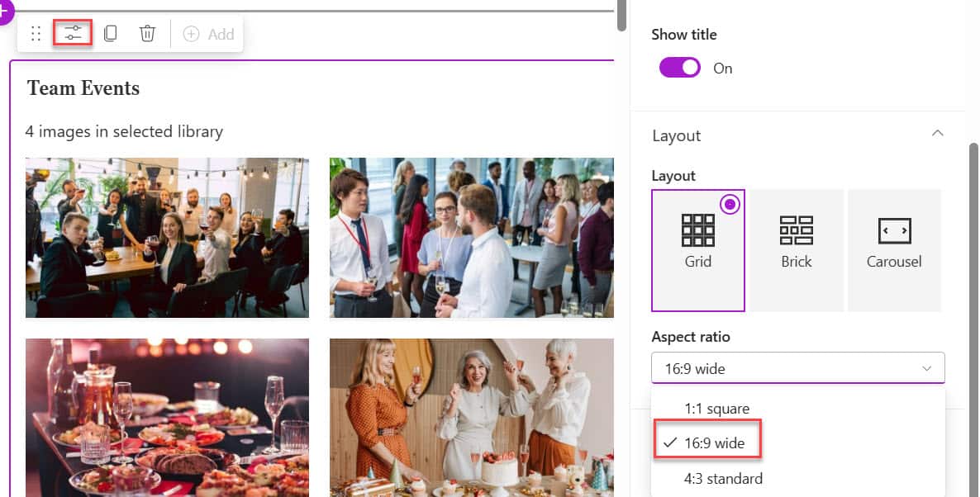Click the plus icon next to Add
This screenshot has height=497, width=980.
click(191, 34)
